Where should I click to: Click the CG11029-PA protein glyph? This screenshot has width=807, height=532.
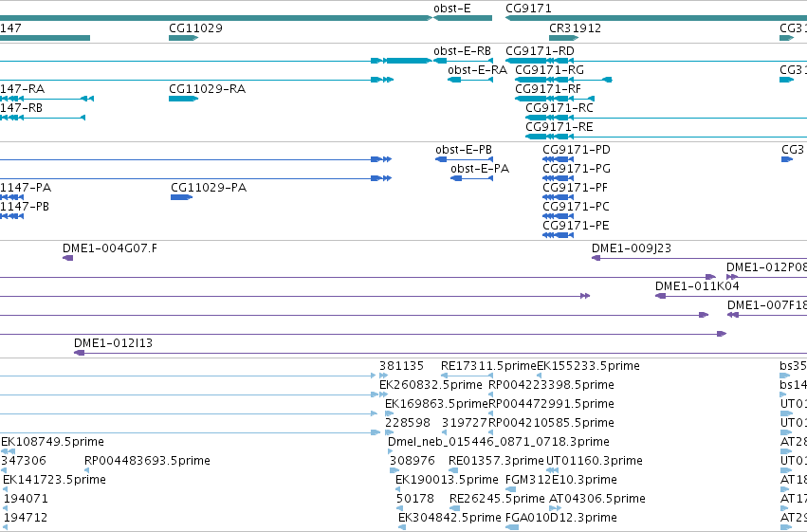point(182,197)
